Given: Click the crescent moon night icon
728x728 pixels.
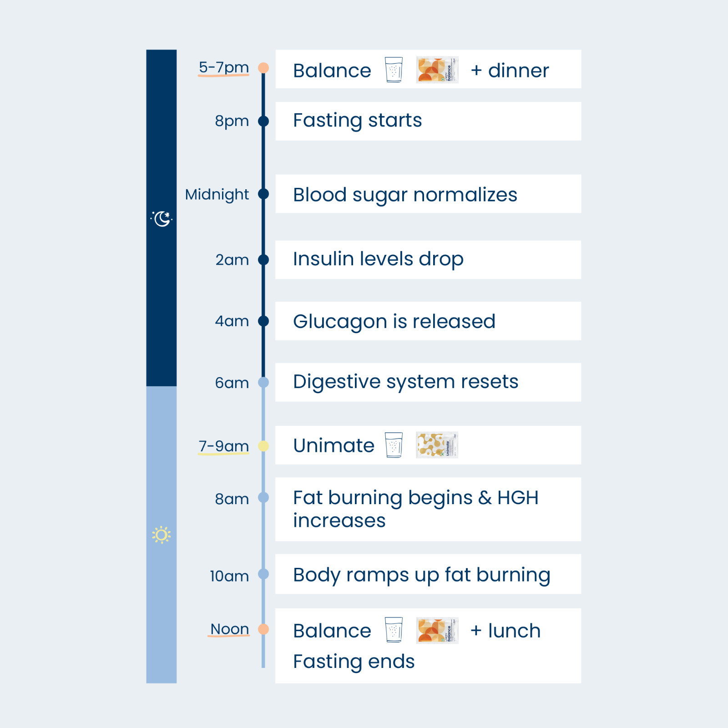Looking at the screenshot, I should click(x=162, y=219).
